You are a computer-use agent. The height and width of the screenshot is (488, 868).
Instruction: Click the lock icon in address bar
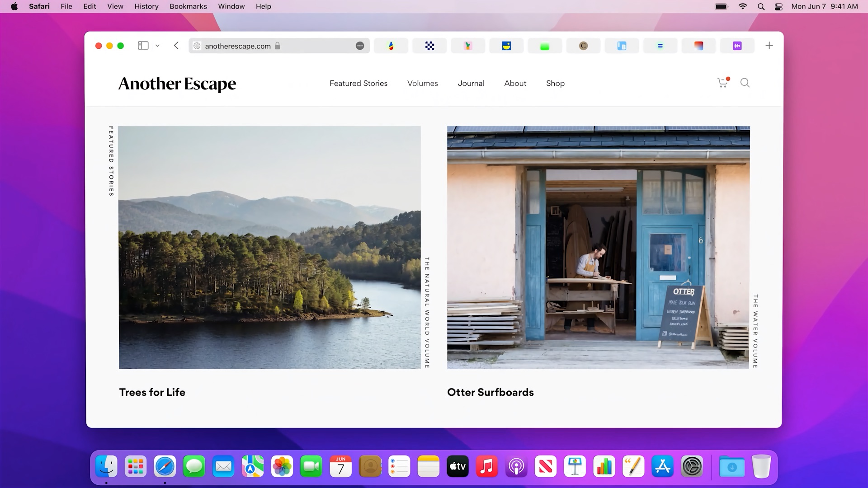click(278, 46)
